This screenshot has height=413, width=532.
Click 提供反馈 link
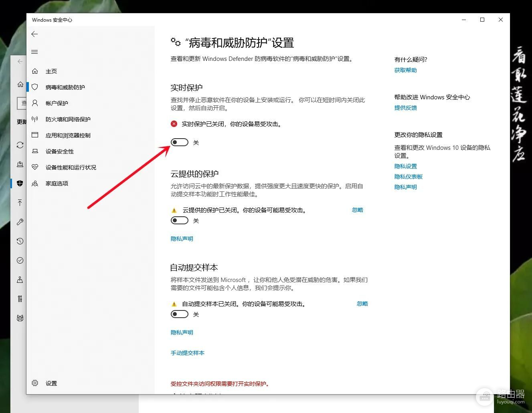(405, 108)
